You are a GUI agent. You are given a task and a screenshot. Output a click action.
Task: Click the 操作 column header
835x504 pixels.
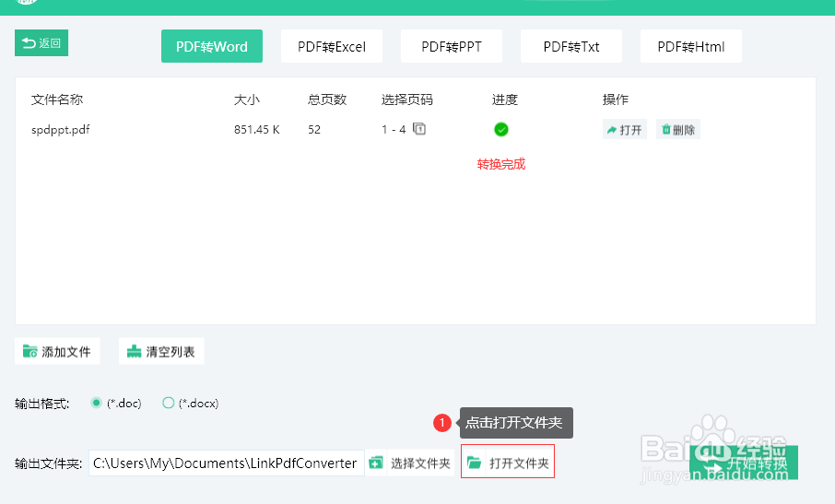616,100
